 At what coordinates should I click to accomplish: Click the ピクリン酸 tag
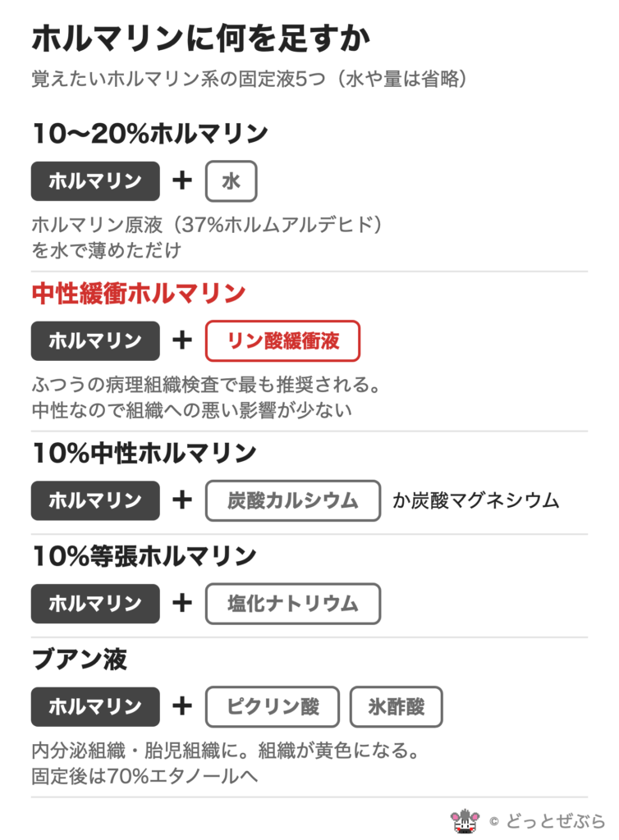point(273,706)
